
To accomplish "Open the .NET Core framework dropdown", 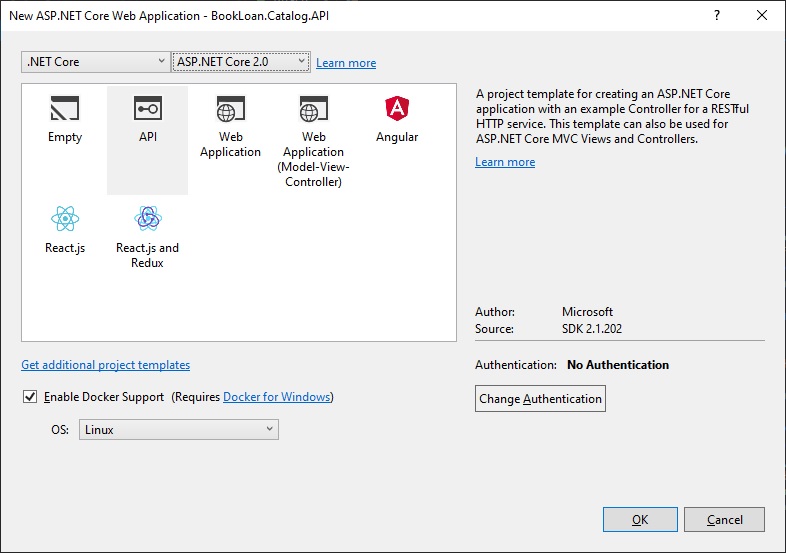I will click(96, 62).
